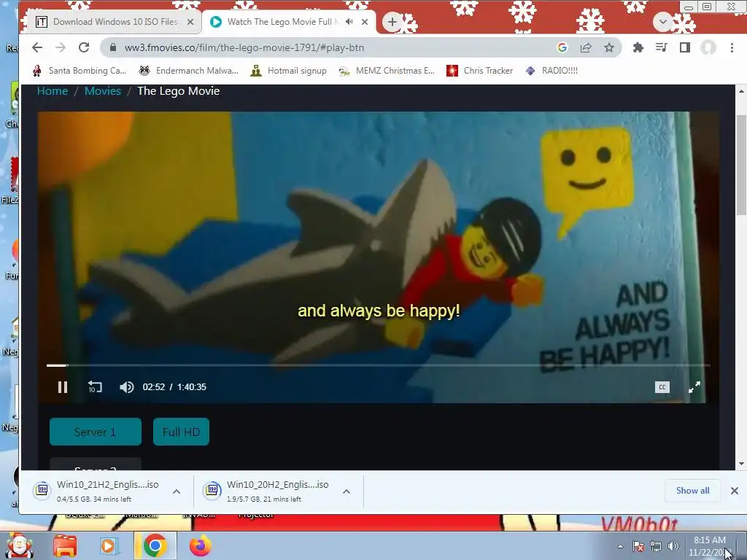Open the Extensions puzzle icon
747x560 pixels.
point(638,47)
